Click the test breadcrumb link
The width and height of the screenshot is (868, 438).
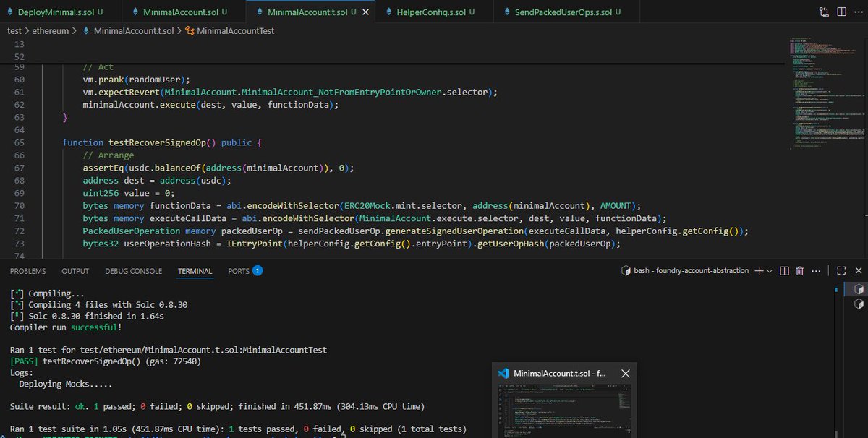14,31
